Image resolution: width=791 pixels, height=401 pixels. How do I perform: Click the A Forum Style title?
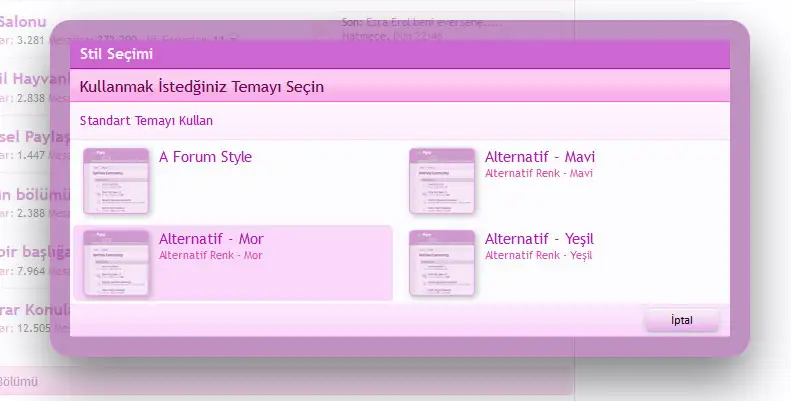[205, 157]
